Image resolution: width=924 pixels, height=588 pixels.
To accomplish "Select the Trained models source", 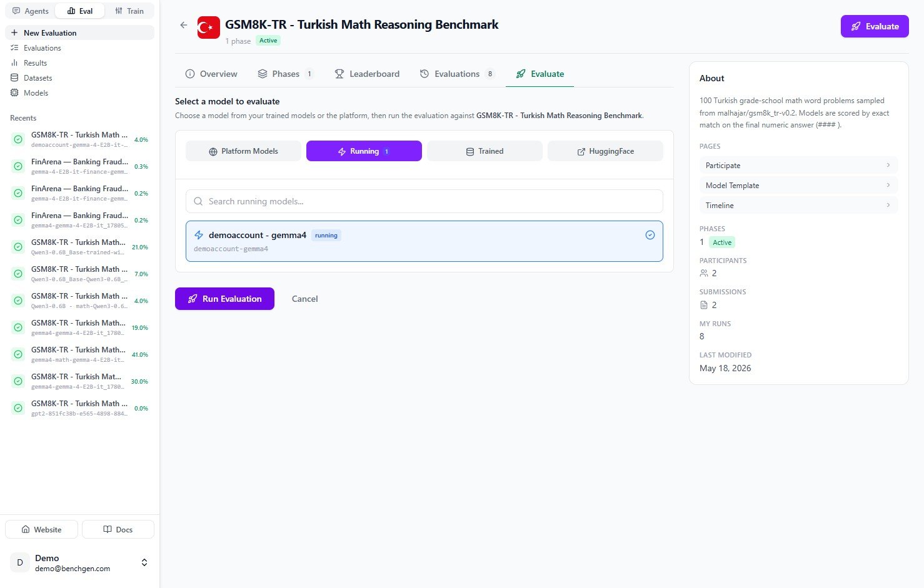I will pos(485,151).
